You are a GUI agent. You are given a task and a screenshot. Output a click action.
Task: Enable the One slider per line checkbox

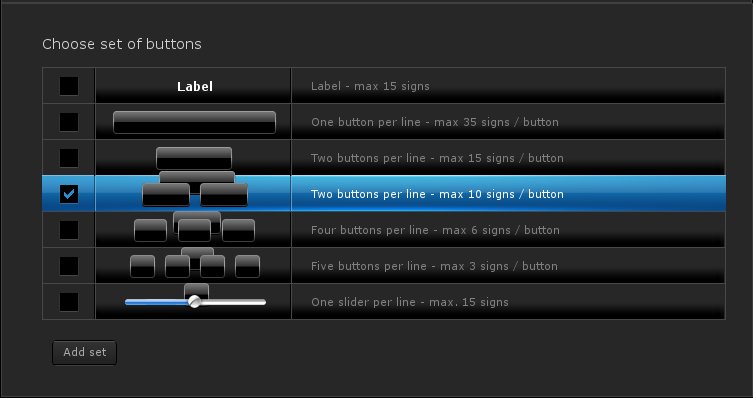click(x=69, y=302)
